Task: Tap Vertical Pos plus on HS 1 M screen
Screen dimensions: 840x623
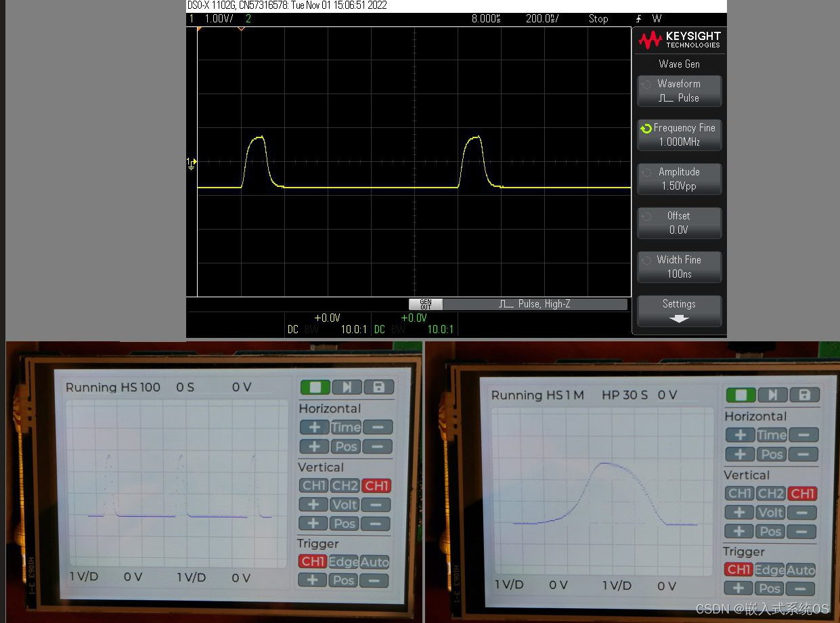Action: [739, 532]
